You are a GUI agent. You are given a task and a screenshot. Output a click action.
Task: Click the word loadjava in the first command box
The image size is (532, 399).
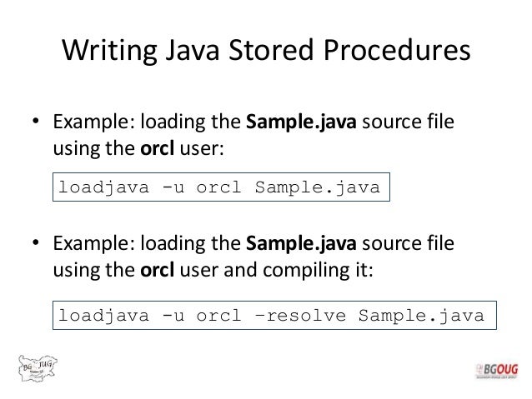(x=104, y=187)
